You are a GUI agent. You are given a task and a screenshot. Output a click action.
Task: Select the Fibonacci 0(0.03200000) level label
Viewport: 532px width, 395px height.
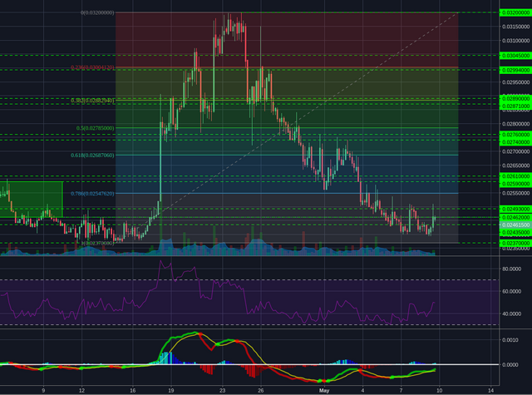tap(97, 12)
